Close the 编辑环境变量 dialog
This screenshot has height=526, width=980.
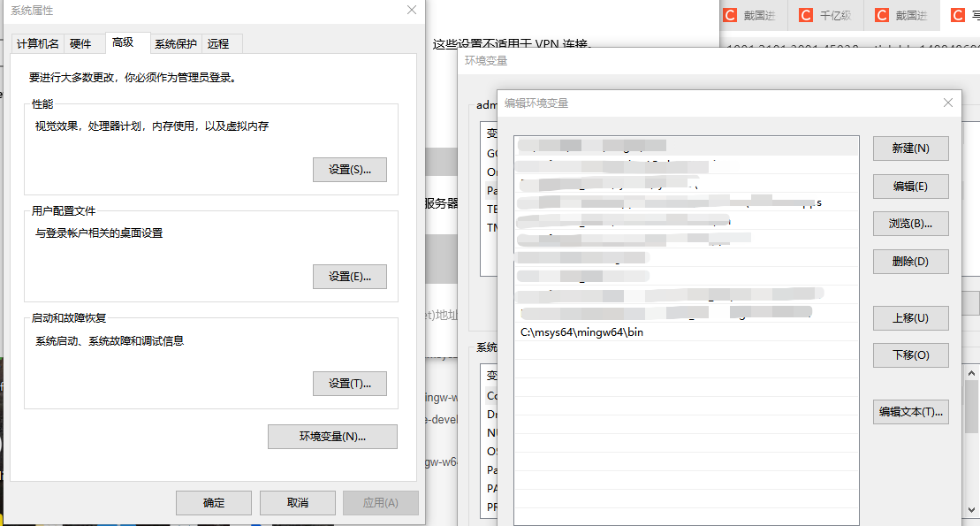948,103
